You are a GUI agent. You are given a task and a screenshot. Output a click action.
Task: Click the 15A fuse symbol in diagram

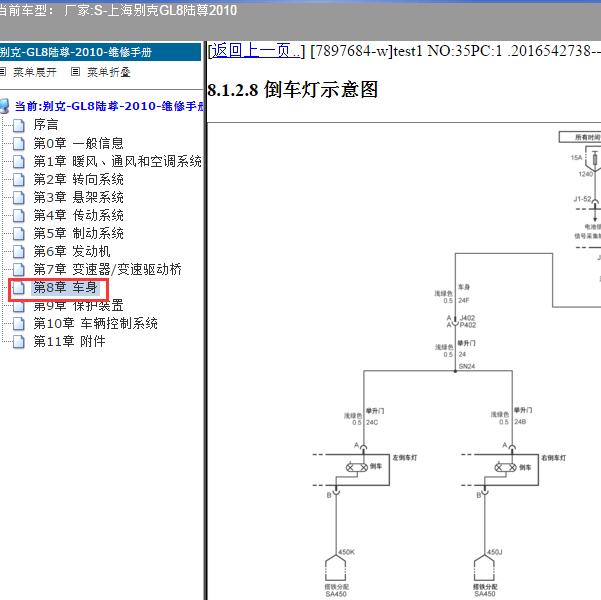click(x=595, y=158)
